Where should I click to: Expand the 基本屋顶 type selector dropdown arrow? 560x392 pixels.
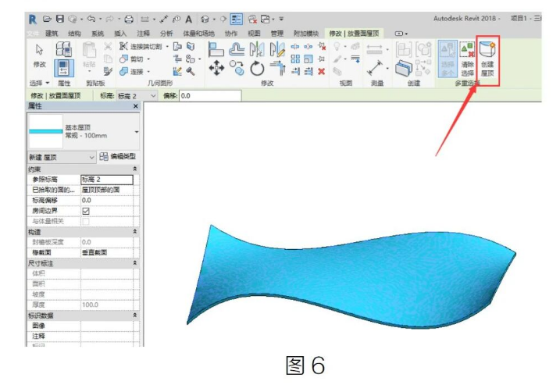tap(137, 132)
